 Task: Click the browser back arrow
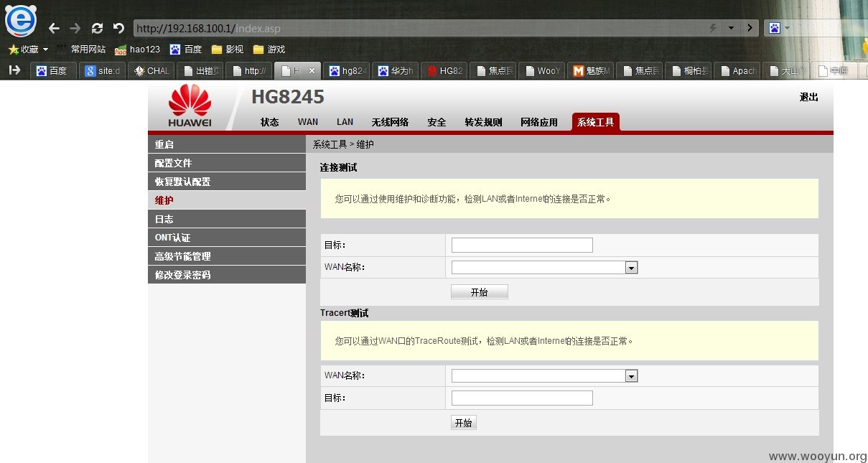click(x=54, y=28)
